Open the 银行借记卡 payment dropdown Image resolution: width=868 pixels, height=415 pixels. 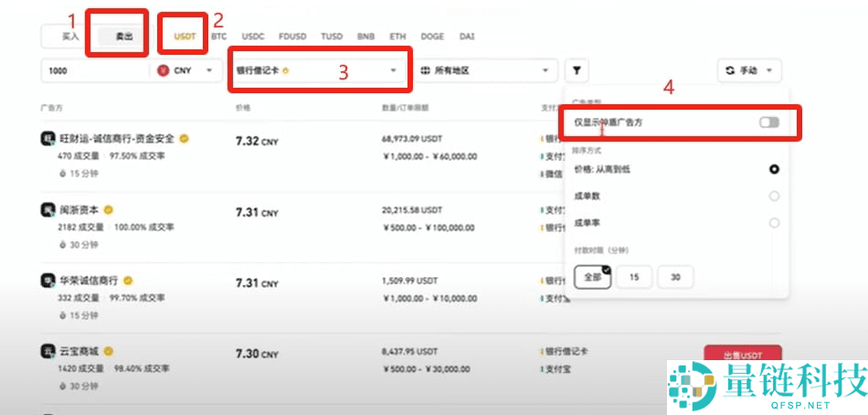click(x=318, y=71)
